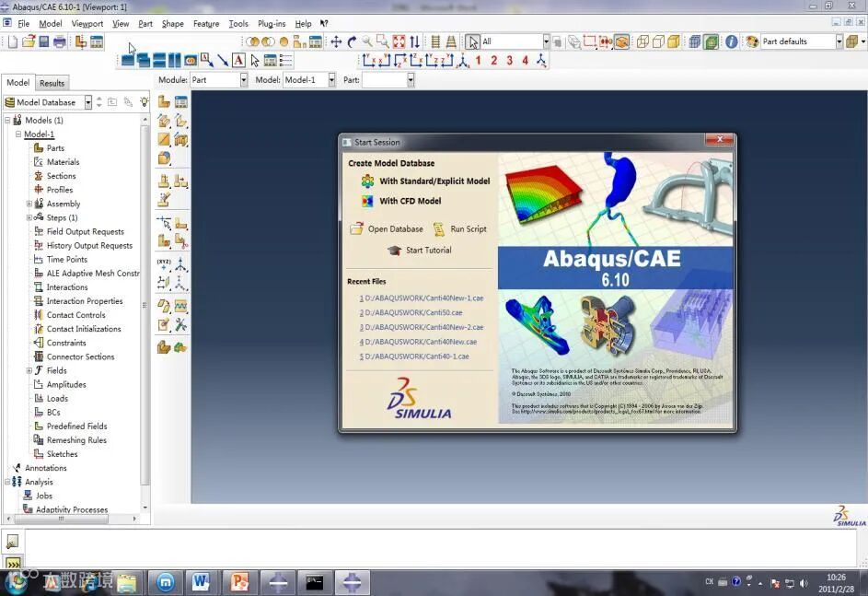The width and height of the screenshot is (868, 596).
Task: Click Start Tutorial in Start Session
Action: point(420,251)
